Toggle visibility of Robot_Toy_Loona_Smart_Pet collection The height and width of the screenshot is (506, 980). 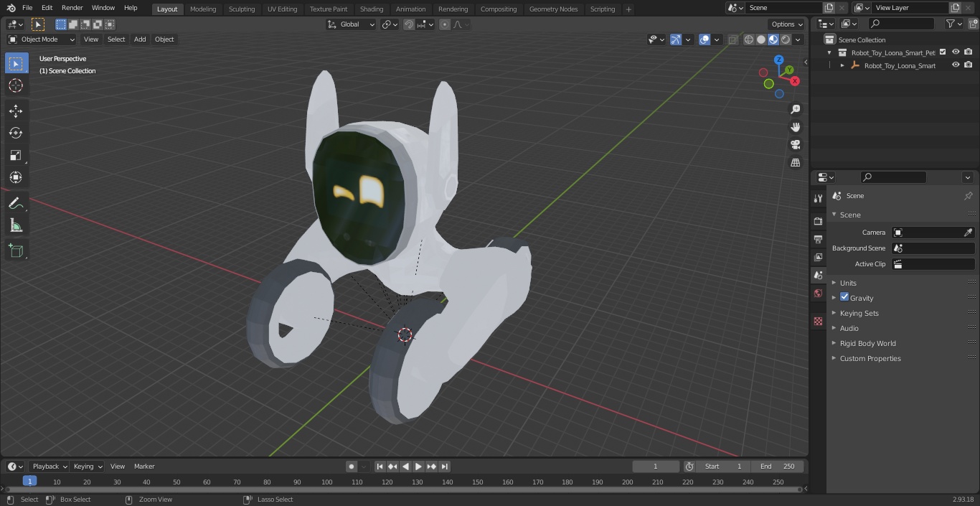point(956,52)
